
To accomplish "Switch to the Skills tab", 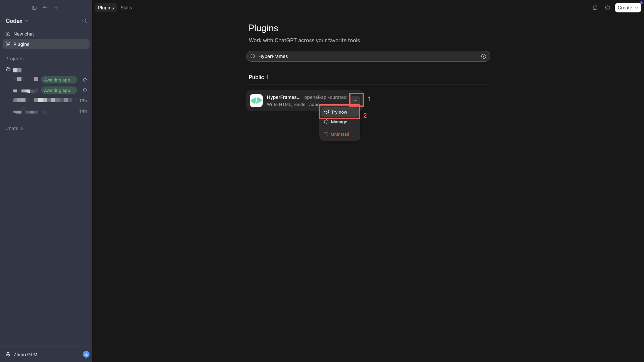I will click(x=126, y=8).
